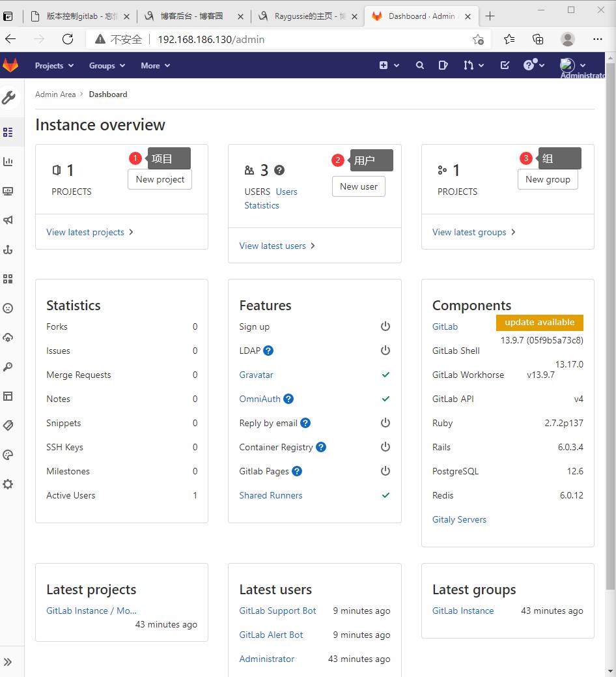Switch to the 博客后台 browser tab

tap(194, 16)
